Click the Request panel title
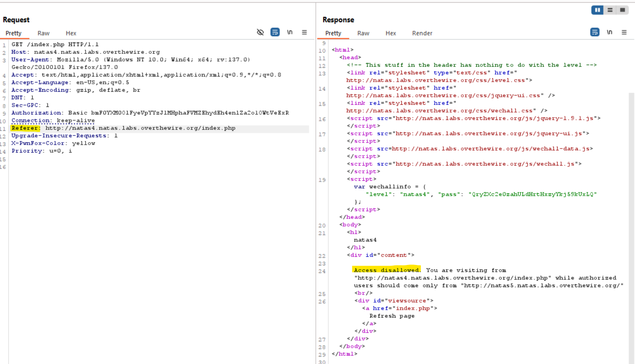The height and width of the screenshot is (364, 635). pos(16,20)
